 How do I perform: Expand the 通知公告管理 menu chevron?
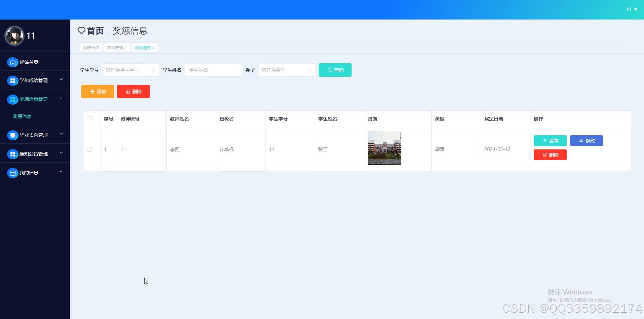61,153
